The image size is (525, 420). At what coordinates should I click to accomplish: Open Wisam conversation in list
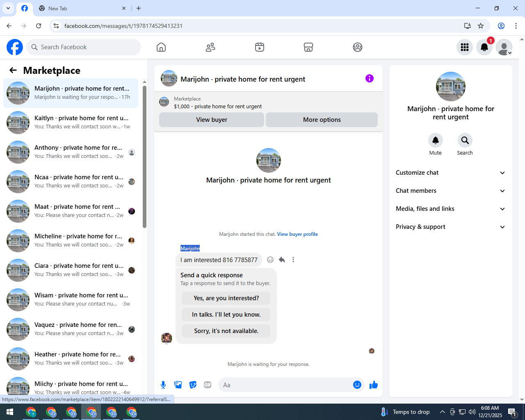(71, 300)
